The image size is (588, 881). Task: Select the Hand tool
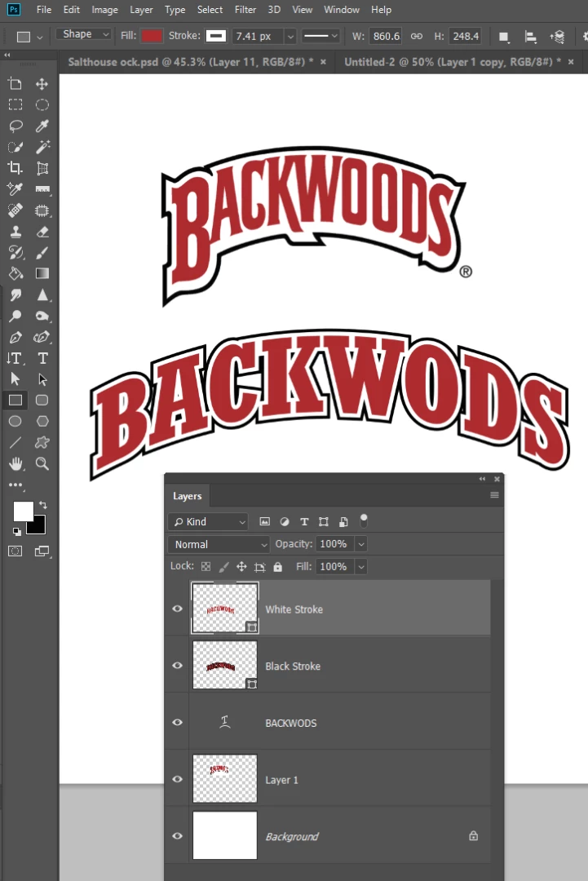15,463
